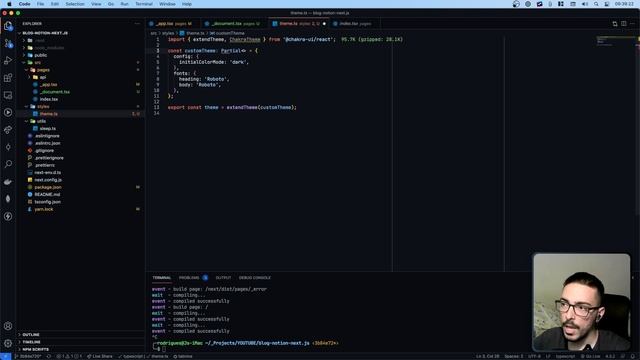Open index.tsx in the explorer
This screenshot has width=640, height=360.
click(x=80, y=99)
